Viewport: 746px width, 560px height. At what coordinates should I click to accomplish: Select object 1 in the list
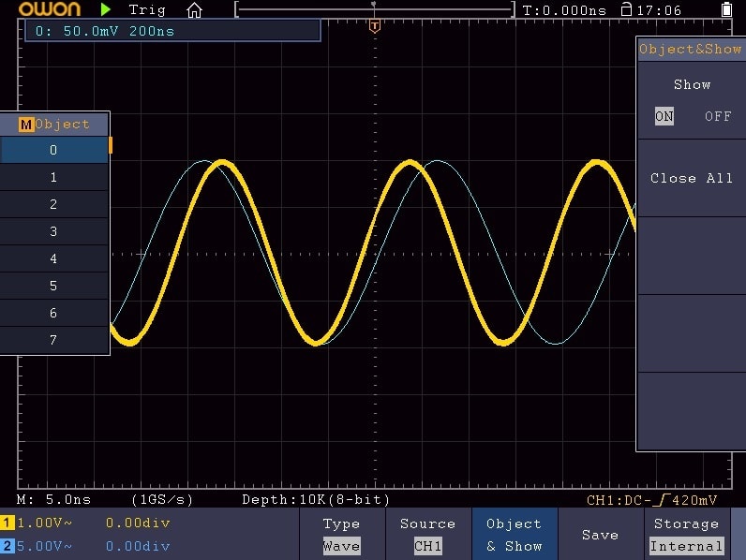[x=53, y=177]
